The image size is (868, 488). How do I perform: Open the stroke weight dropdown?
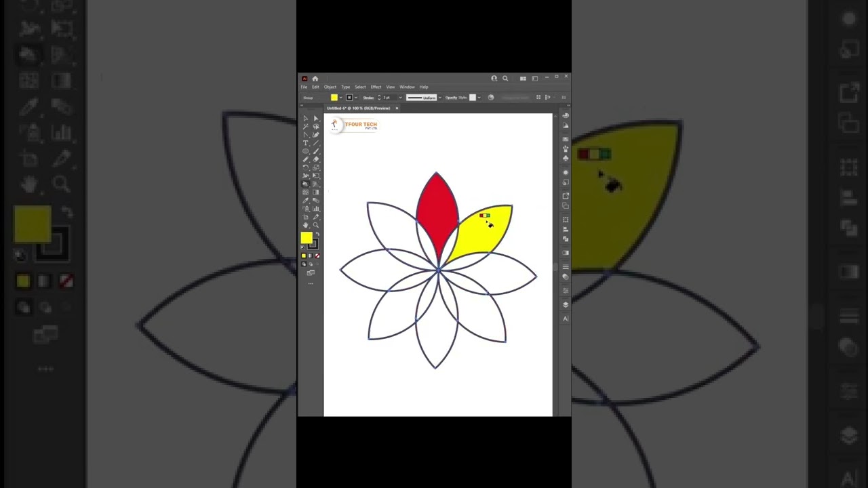[x=401, y=98]
